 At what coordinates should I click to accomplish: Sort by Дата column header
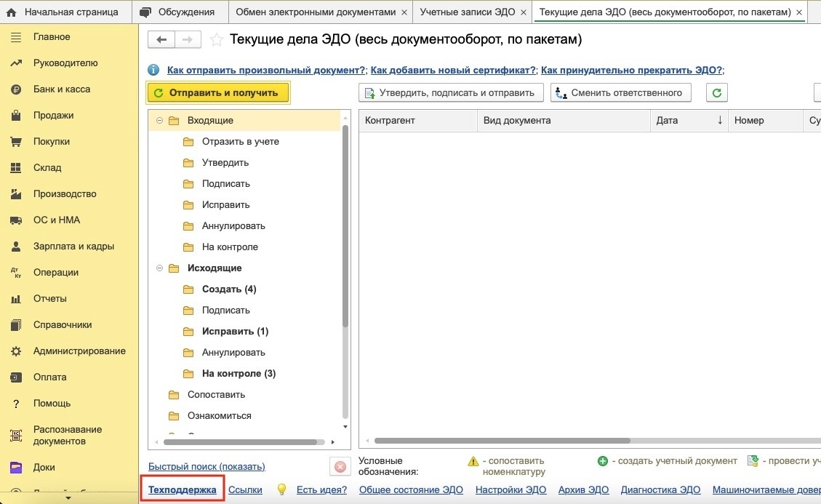point(689,121)
